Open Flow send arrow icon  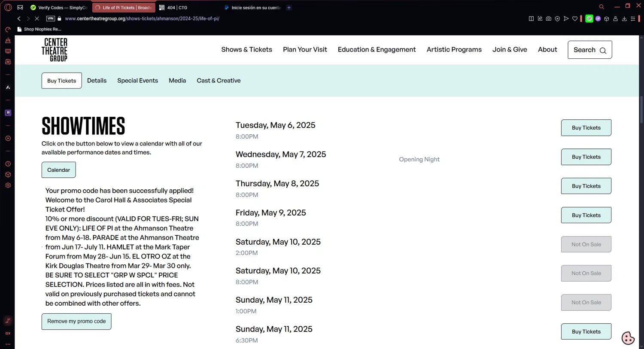566,18
